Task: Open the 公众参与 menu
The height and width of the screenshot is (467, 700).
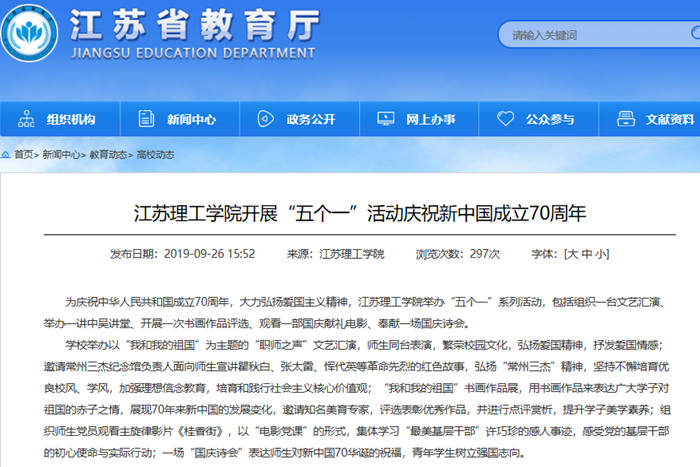Action: click(539, 119)
